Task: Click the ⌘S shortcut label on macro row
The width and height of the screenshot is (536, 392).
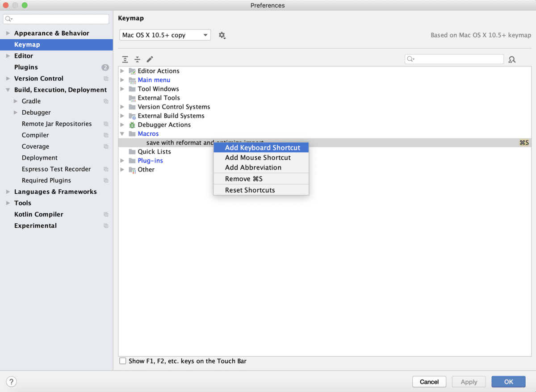Action: 524,142
